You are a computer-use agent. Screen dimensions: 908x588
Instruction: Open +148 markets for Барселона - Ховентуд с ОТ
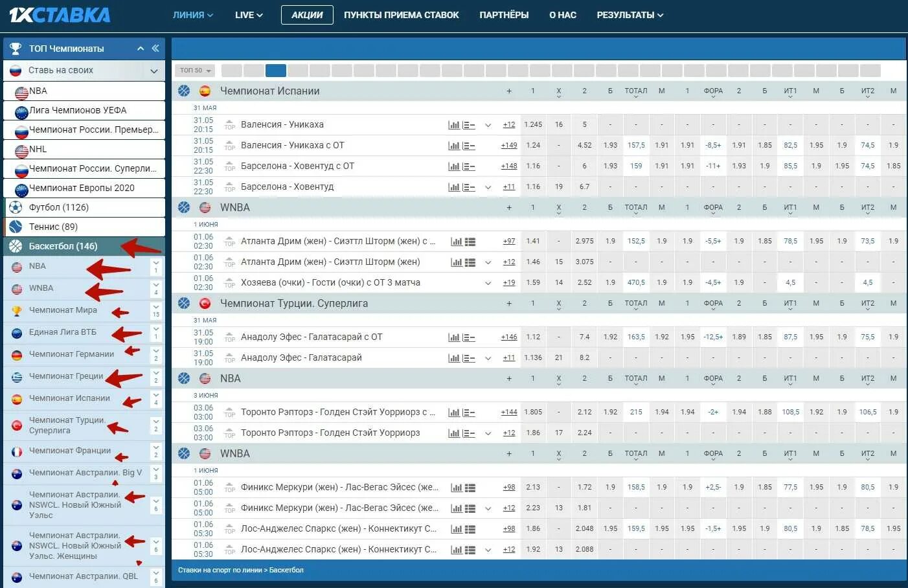[x=509, y=166]
